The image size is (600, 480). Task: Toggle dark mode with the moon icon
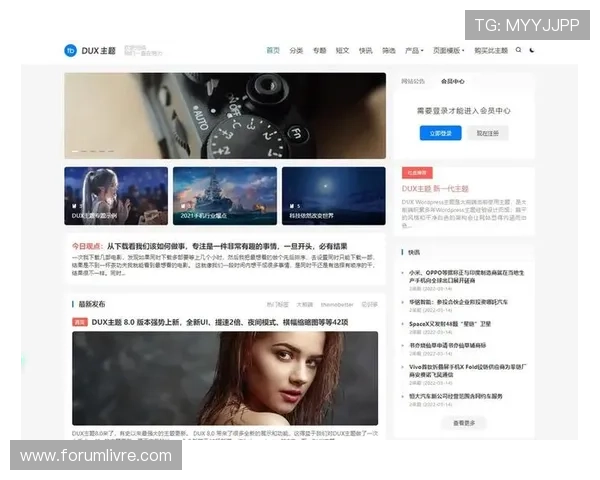(532, 50)
